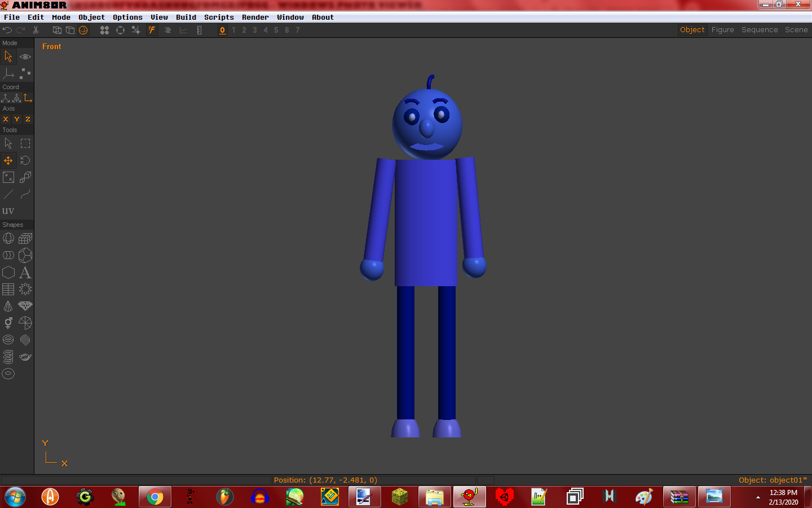Open the File menu
This screenshot has width=812, height=508.
click(x=12, y=17)
